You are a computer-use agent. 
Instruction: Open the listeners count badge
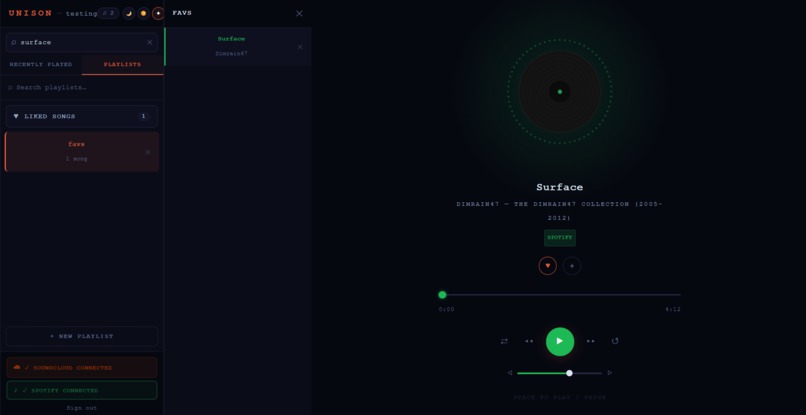tap(108, 13)
